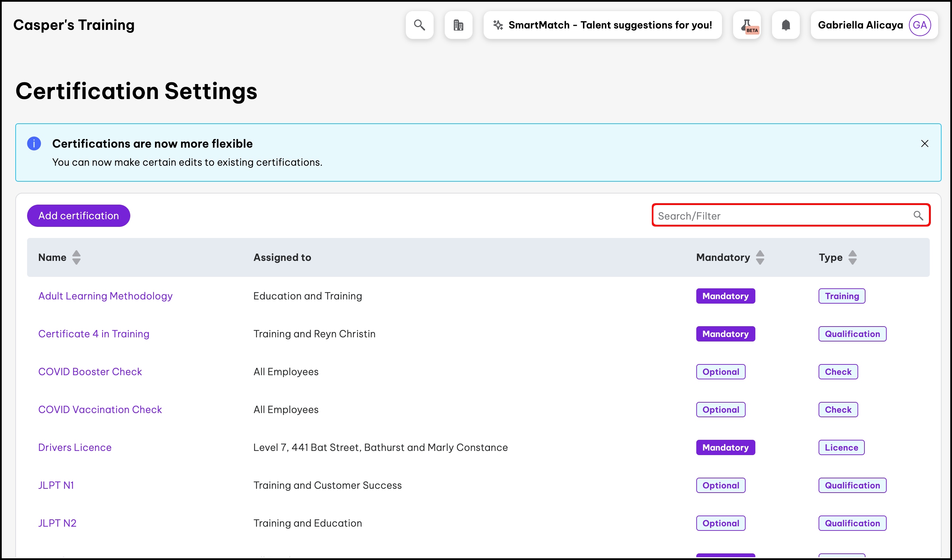
Task: Open the beta lab flask icon
Action: [x=747, y=25]
